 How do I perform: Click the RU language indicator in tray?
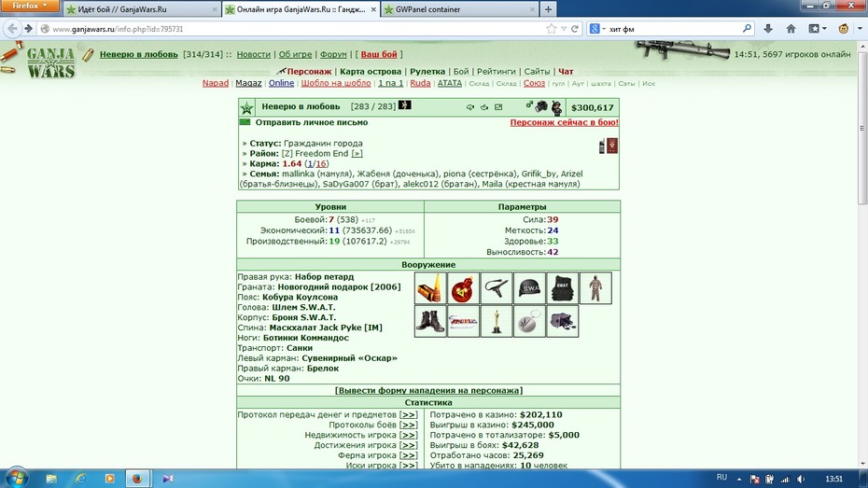click(x=721, y=478)
